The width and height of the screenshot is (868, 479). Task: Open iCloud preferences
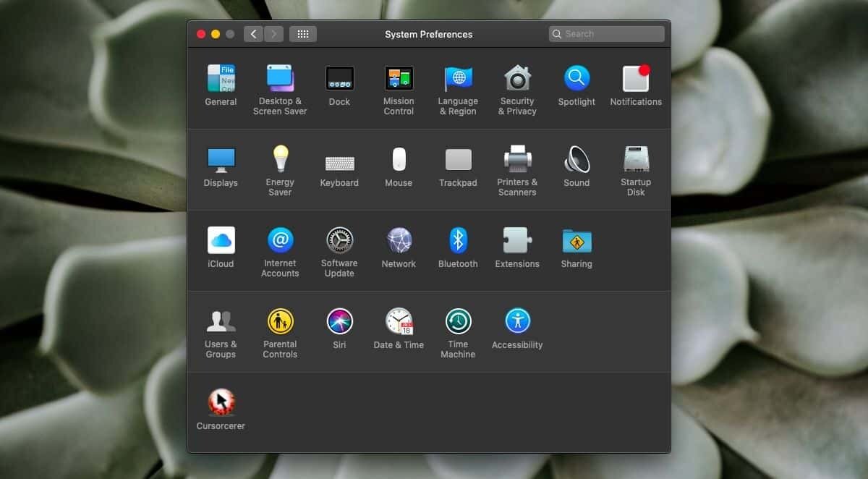pyautogui.click(x=221, y=240)
